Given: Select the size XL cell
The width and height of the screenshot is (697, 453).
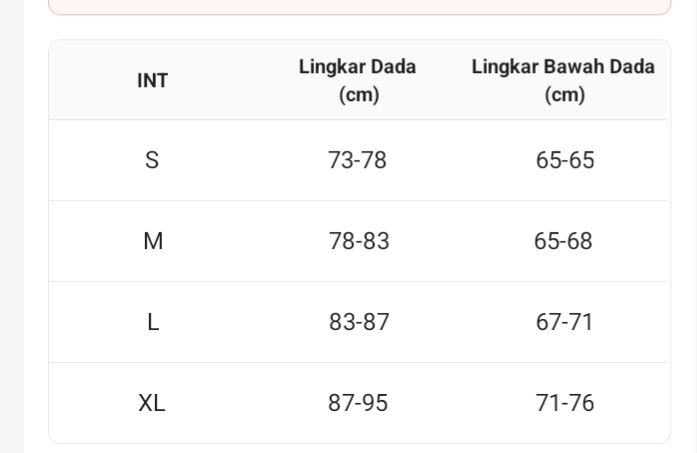Looking at the screenshot, I should tap(152, 403).
